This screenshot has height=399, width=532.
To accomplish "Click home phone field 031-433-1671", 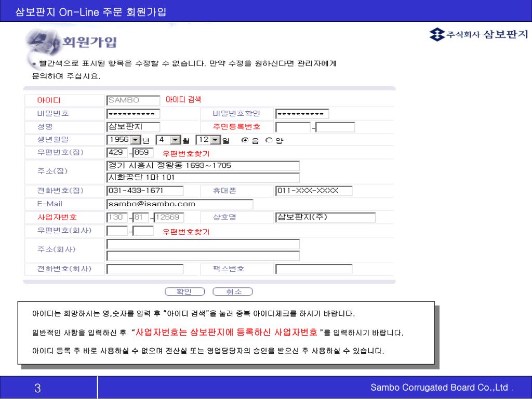I will (x=145, y=191).
